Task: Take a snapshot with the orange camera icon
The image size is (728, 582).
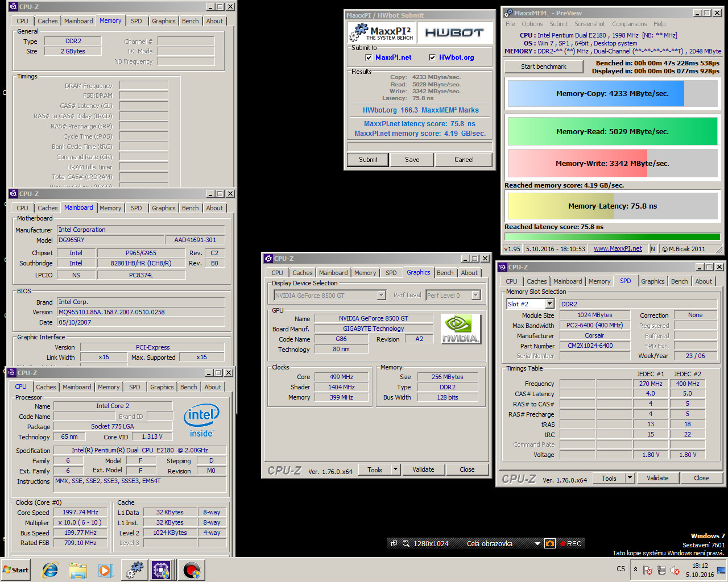Action: pos(549,543)
